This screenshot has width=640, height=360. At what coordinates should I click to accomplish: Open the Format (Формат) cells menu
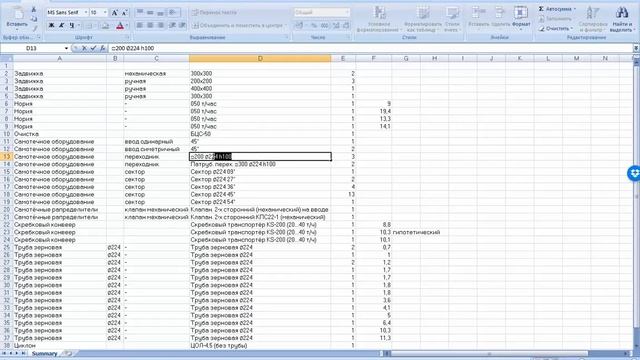521,18
